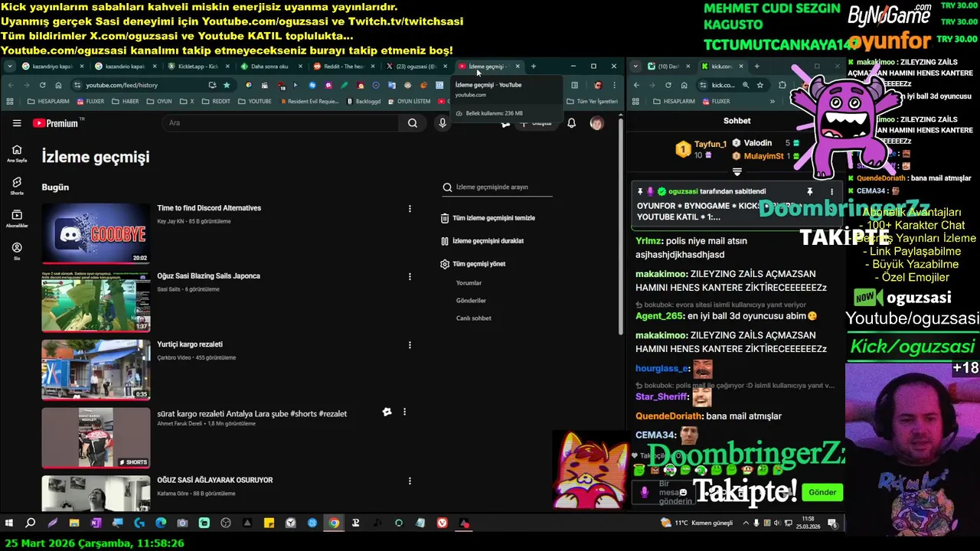Open more options for OĞUZ SASİ AĞLAYARAK OSURUYOR
The height and width of the screenshot is (551, 980).
click(x=410, y=481)
